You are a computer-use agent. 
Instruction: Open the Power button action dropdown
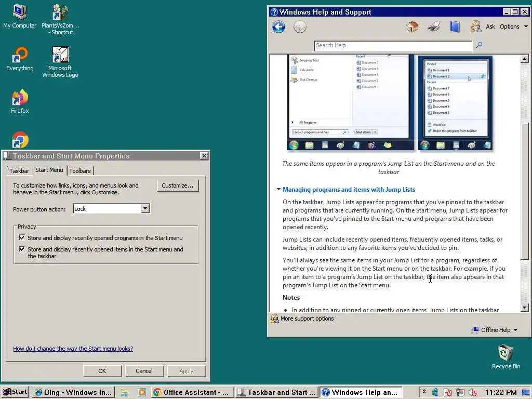point(145,208)
